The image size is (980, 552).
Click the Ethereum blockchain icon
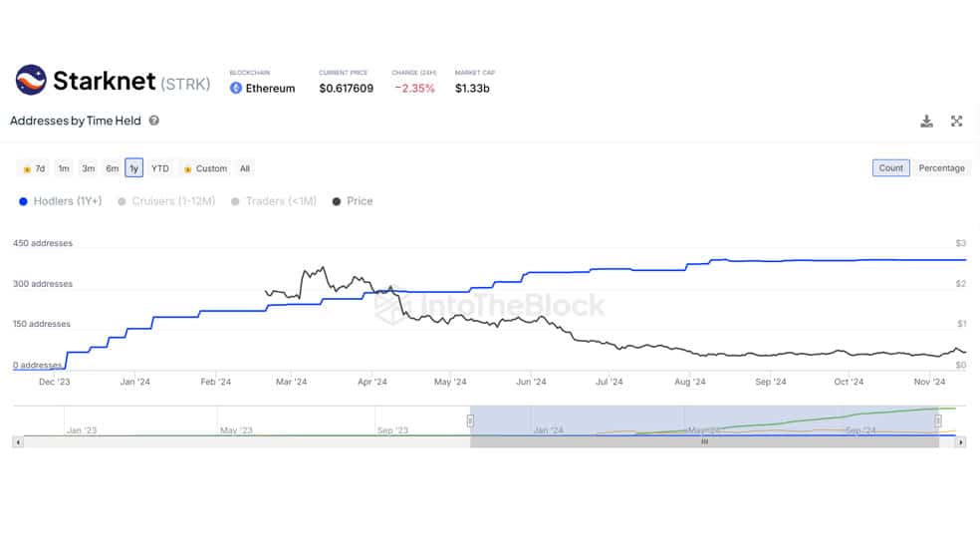click(x=236, y=88)
